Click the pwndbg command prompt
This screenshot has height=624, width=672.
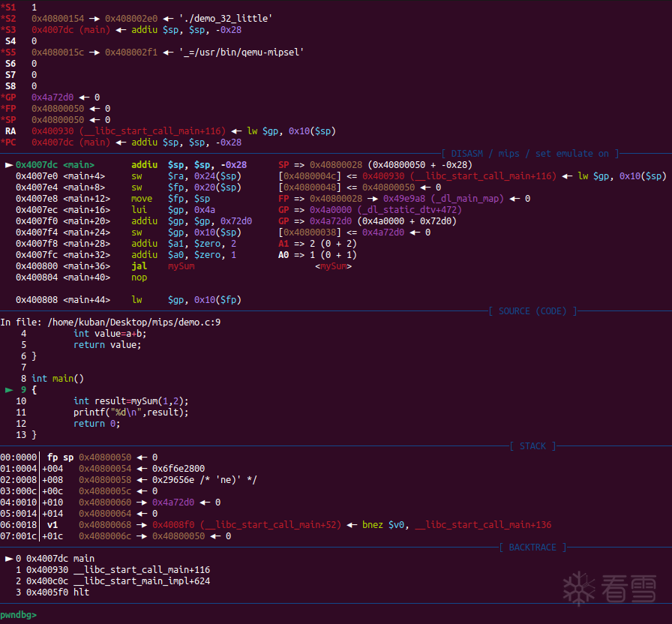[x=18, y=615]
